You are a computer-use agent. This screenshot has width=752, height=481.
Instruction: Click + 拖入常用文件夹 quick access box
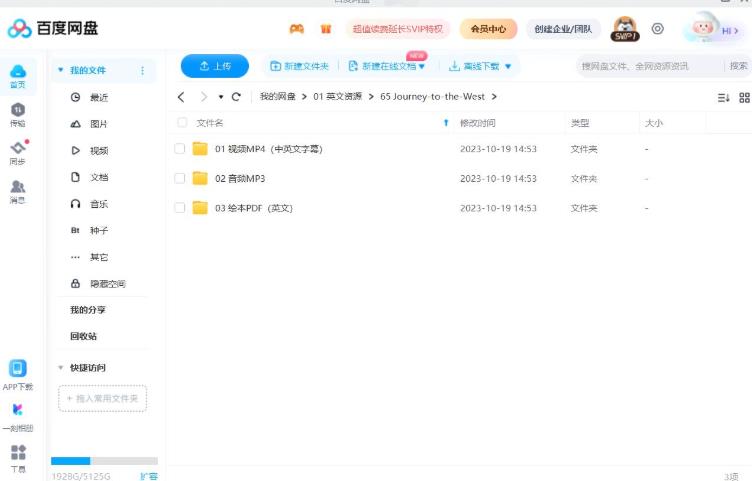click(103, 399)
